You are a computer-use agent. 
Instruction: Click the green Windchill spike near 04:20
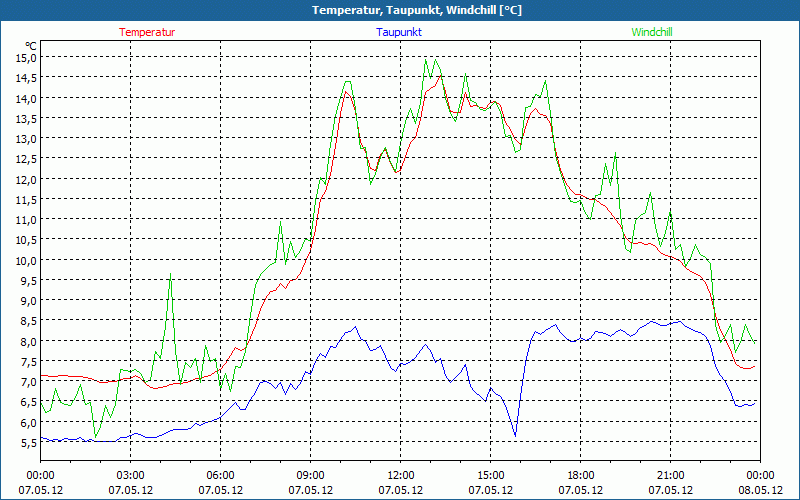(170, 276)
